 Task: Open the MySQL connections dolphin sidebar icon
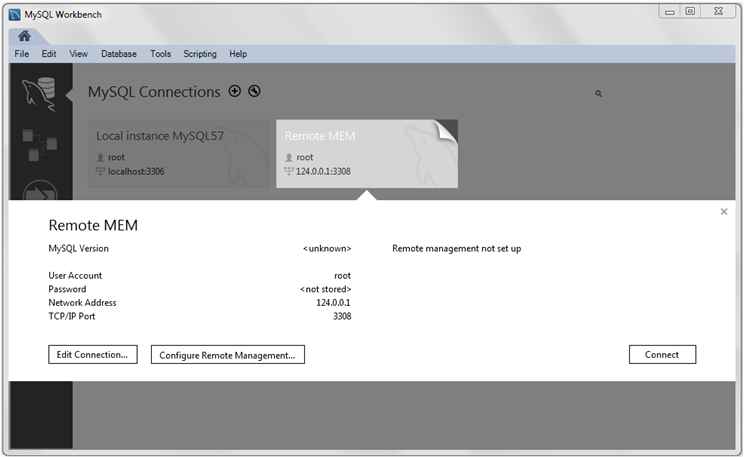(39, 94)
